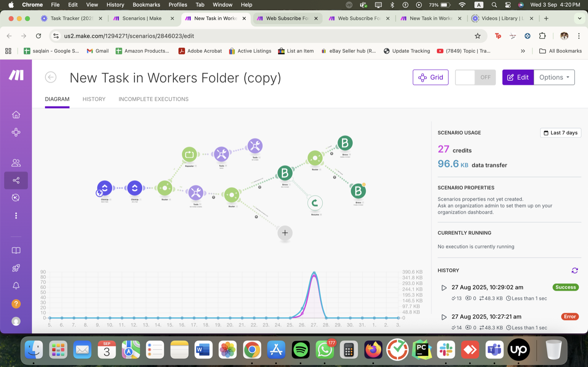The height and width of the screenshot is (367, 588).
Task: Click the Success status badge
Action: pos(566,287)
